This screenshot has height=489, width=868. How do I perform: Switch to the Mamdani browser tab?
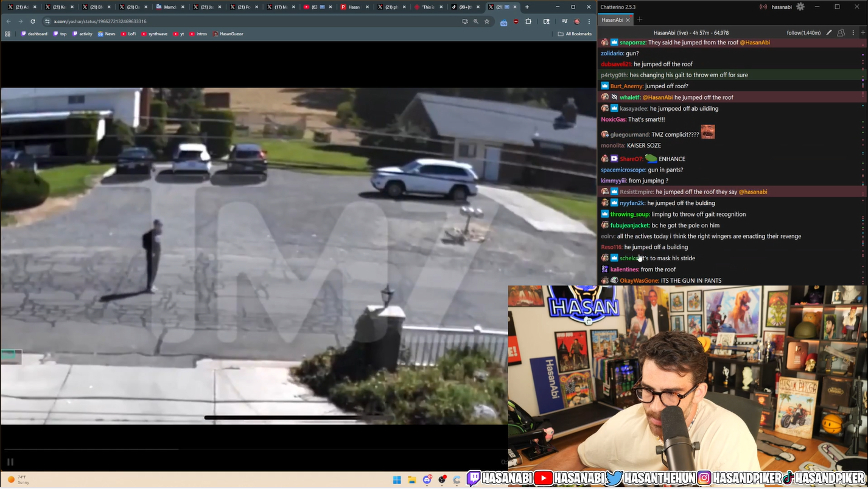point(170,7)
